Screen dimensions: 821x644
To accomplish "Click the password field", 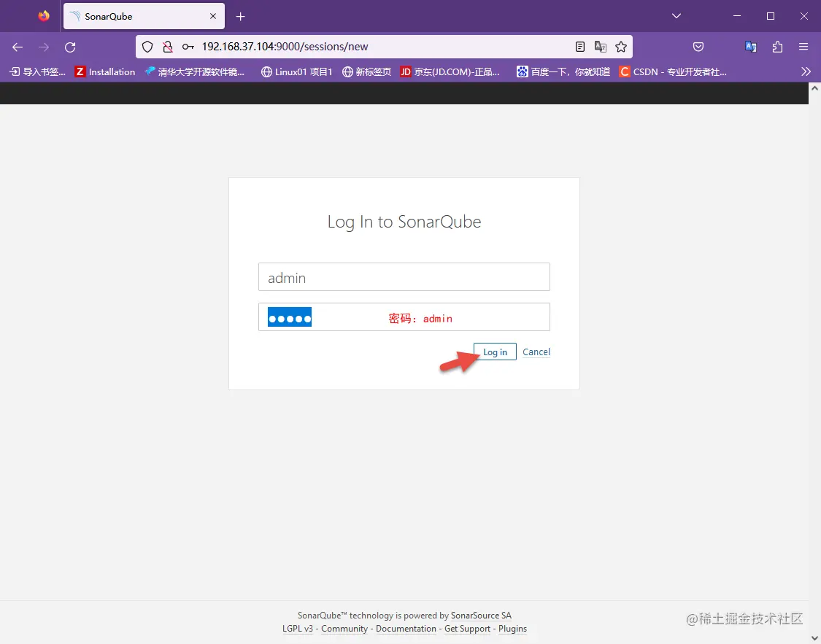I will pyautogui.click(x=404, y=317).
